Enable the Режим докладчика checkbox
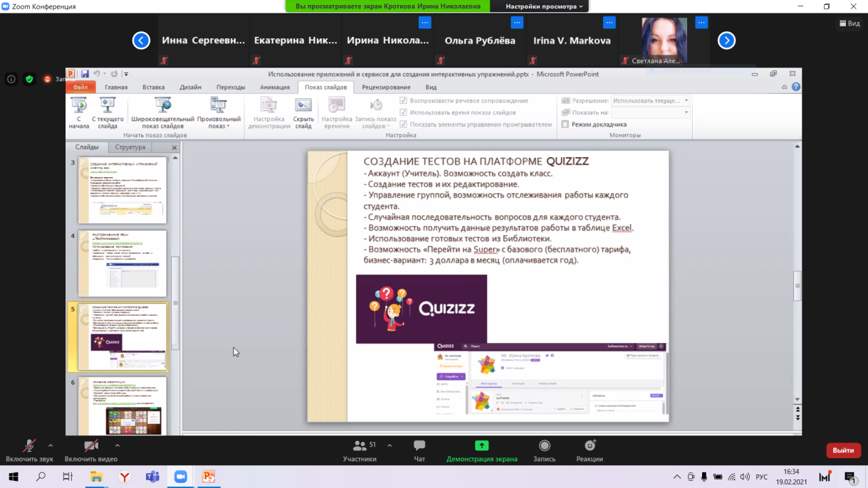The image size is (868, 488). 565,124
